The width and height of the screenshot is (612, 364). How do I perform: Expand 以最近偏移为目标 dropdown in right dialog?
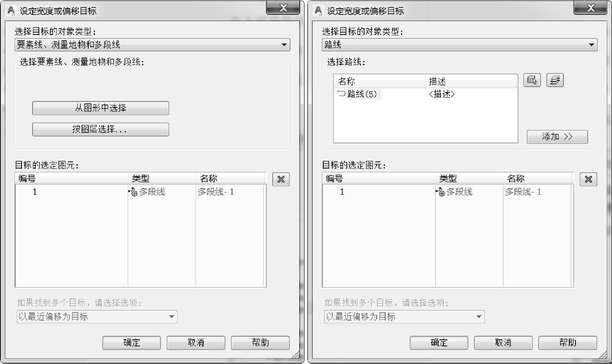(404, 317)
